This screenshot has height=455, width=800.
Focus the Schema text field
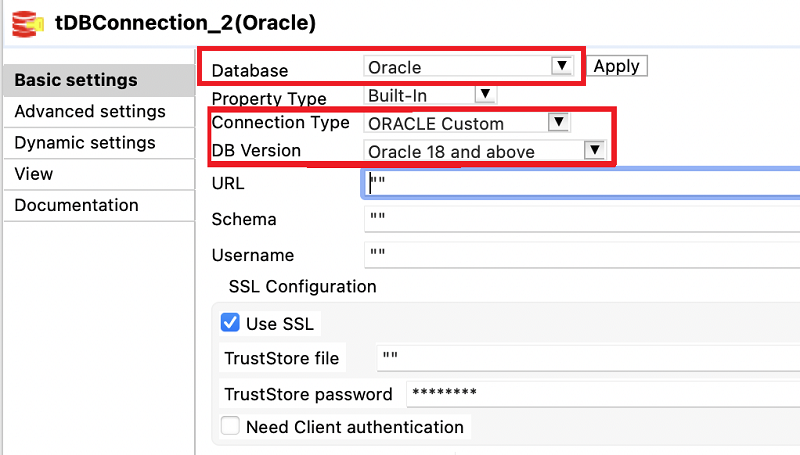pos(580,219)
